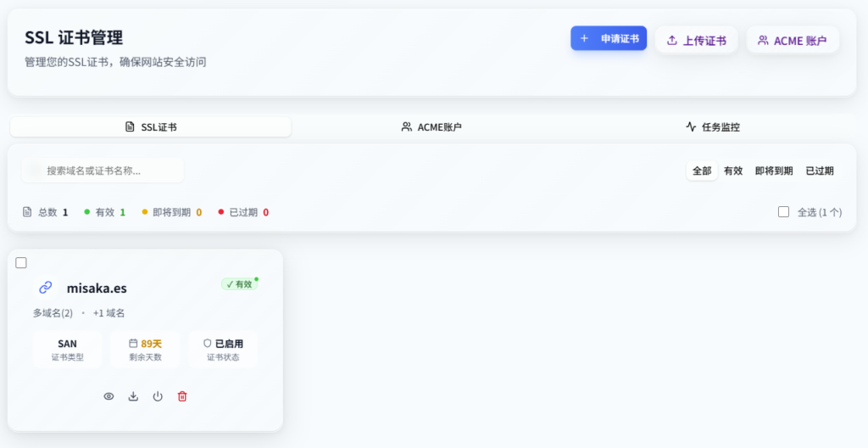This screenshot has height=448, width=868.
Task: Click the calendar icon next to 89天
Action: [133, 344]
